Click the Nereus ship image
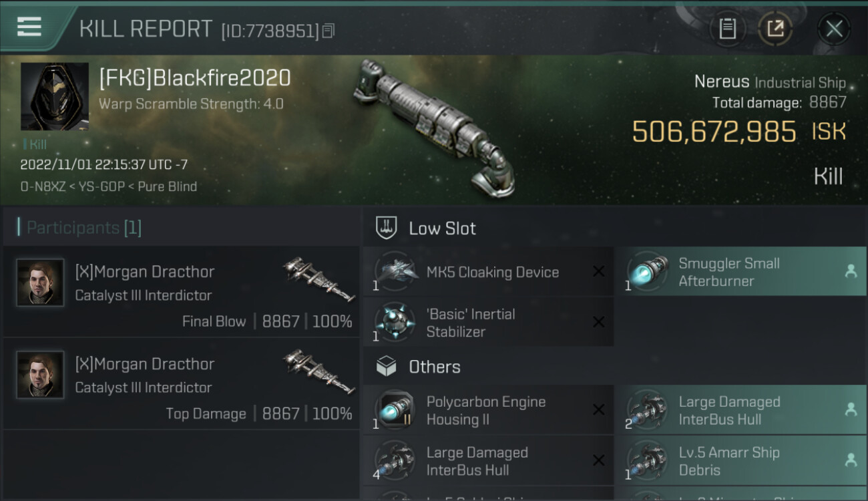The image size is (868, 501). (435, 127)
